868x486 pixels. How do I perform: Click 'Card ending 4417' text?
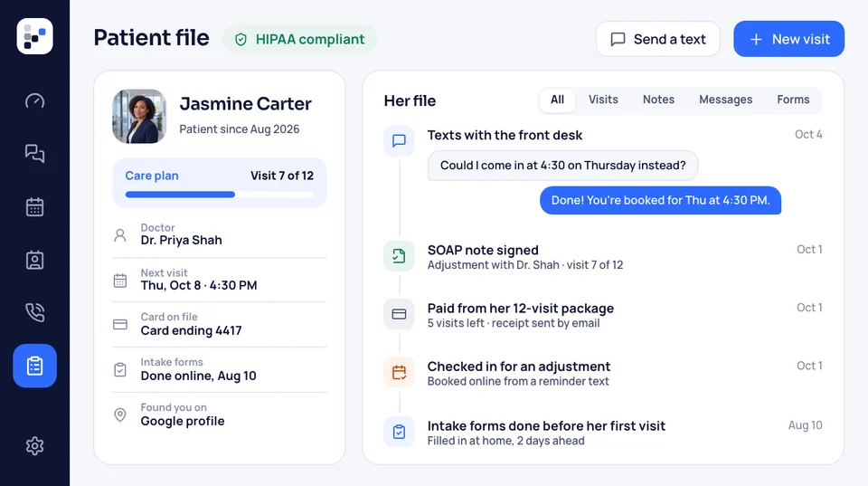(191, 330)
